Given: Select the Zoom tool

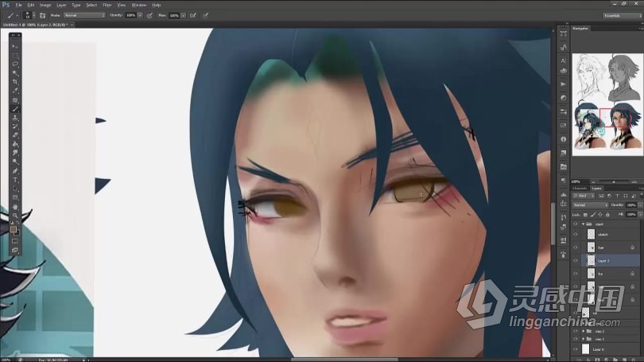Looking at the screenshot, I should click(x=15, y=216).
